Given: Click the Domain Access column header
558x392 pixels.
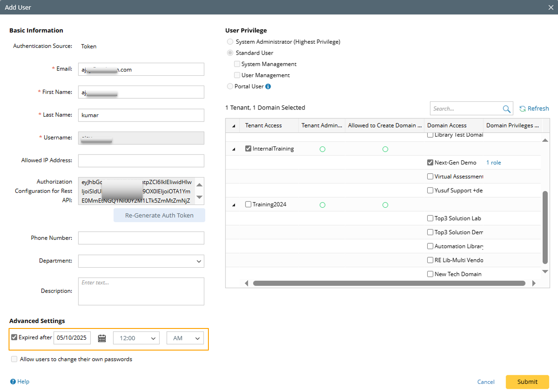Looking at the screenshot, I should (x=447, y=126).
